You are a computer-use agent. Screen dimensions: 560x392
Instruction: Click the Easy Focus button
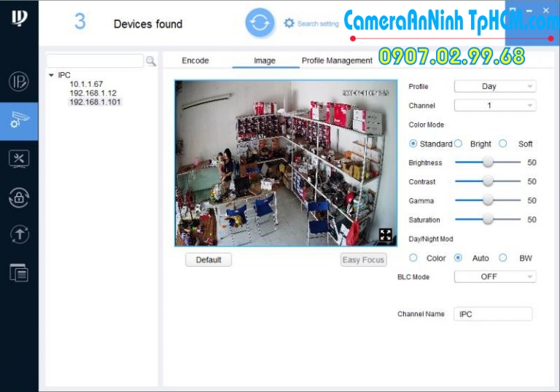tap(363, 260)
